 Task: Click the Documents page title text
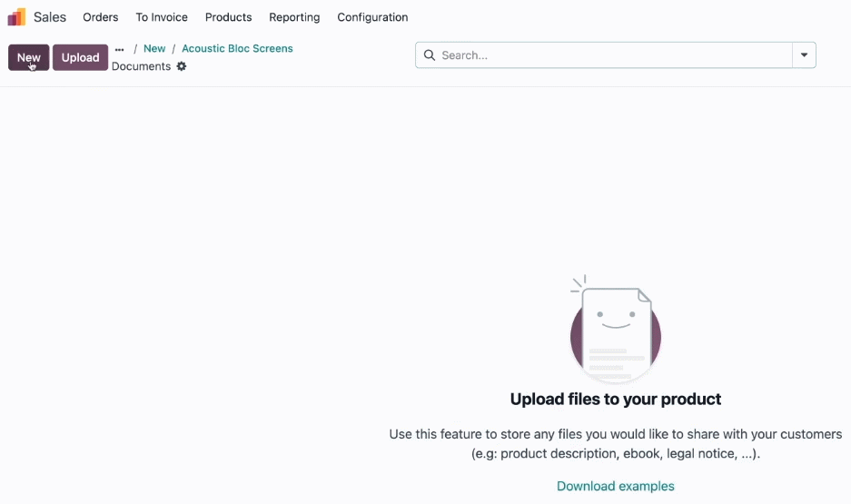coord(141,66)
